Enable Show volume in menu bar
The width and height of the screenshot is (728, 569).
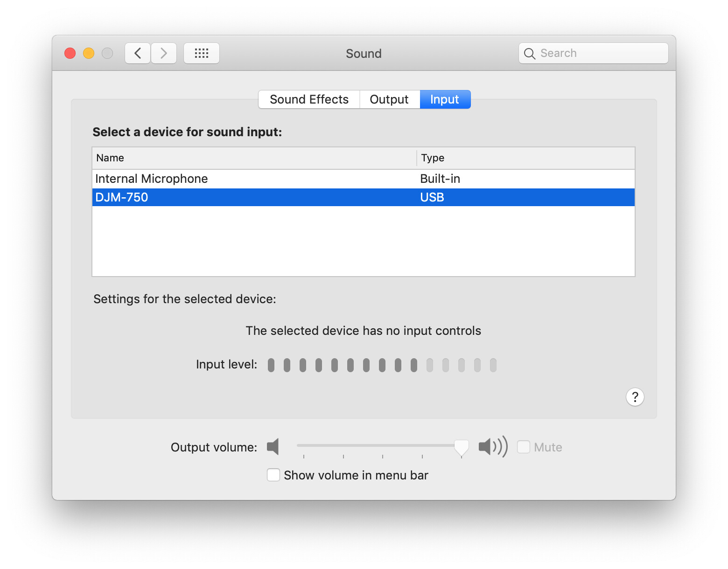(x=273, y=475)
